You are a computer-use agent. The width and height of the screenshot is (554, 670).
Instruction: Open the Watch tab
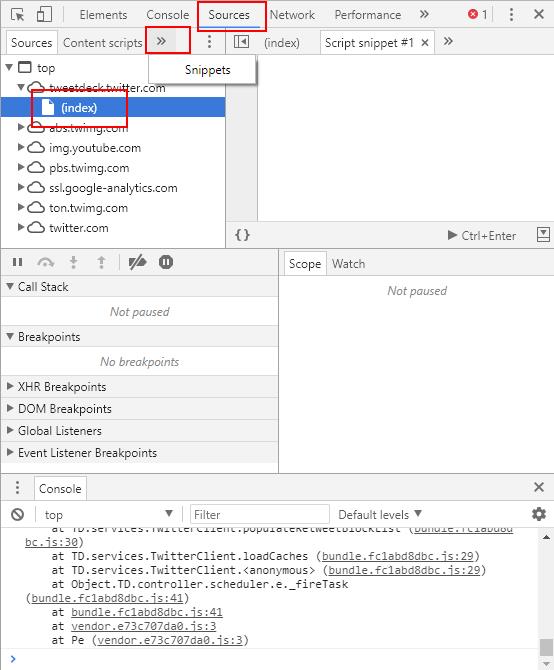tap(349, 264)
